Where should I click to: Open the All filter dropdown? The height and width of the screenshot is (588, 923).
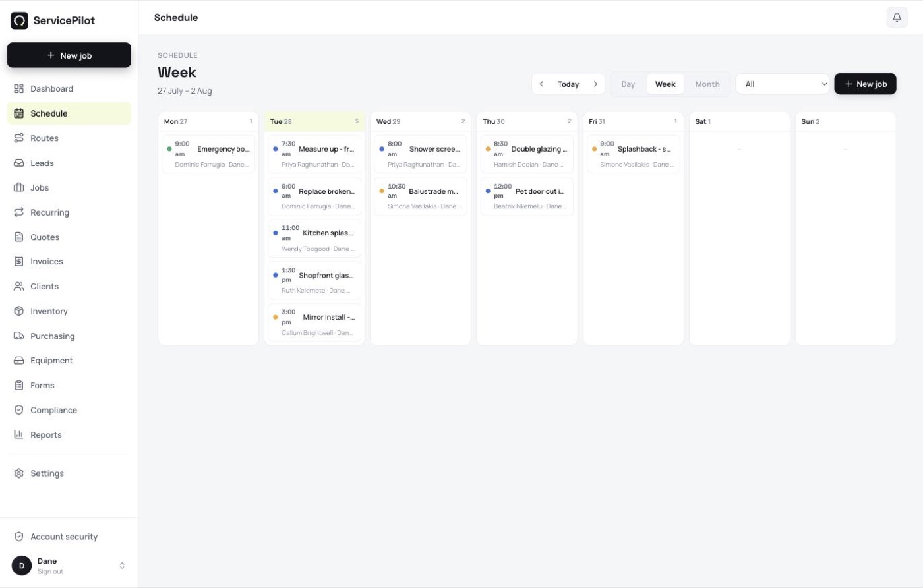coord(783,84)
